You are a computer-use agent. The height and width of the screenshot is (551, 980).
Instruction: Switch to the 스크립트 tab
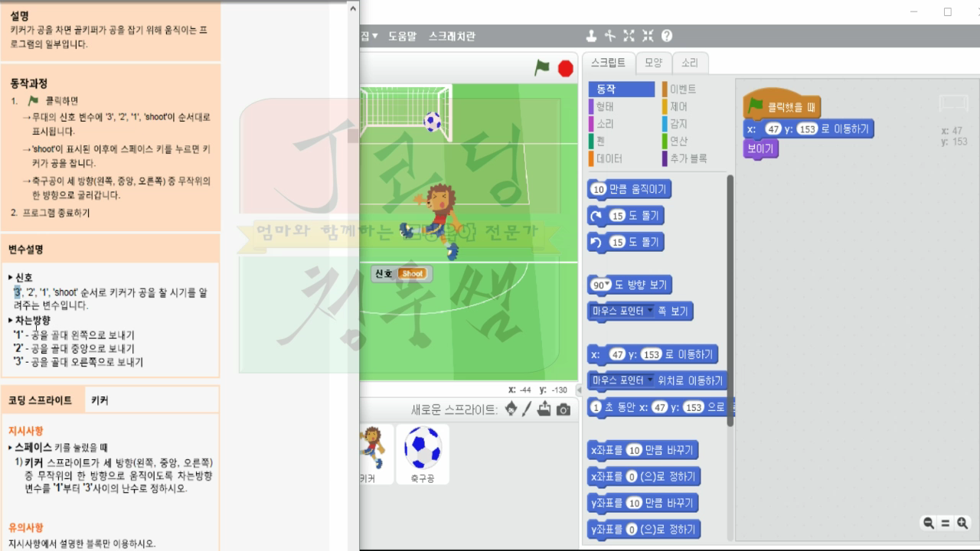(608, 63)
